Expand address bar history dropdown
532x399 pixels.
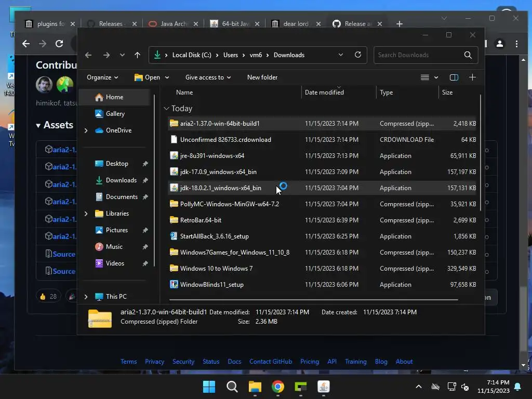pyautogui.click(x=341, y=55)
